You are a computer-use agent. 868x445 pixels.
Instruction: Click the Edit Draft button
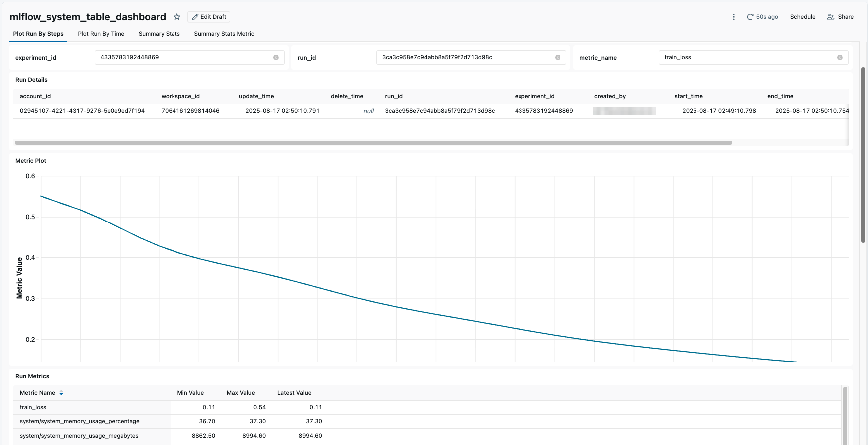click(209, 17)
